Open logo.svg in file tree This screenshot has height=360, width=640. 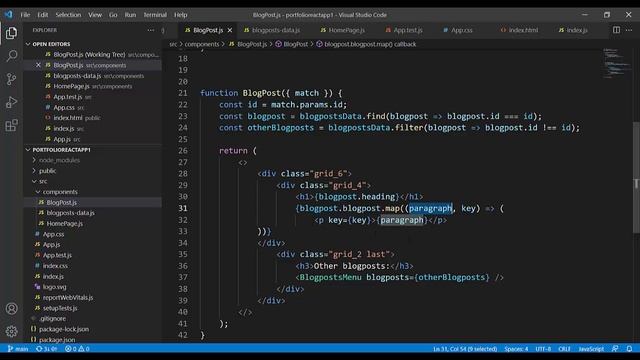[92, 287]
